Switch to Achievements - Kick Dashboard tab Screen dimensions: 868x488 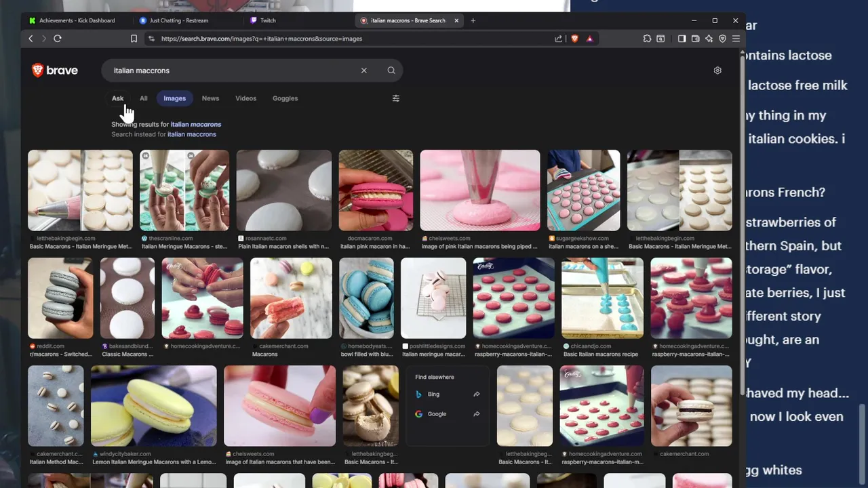pyautogui.click(x=73, y=20)
